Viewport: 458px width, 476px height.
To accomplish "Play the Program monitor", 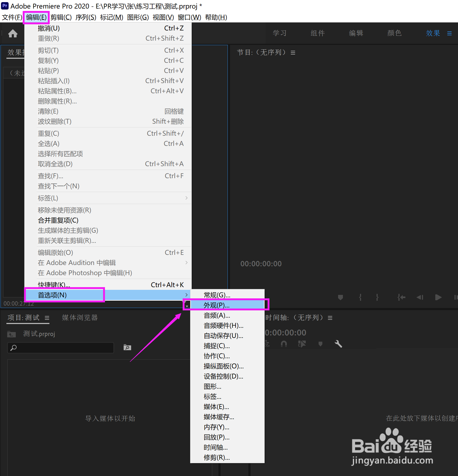I will pyautogui.click(x=438, y=297).
